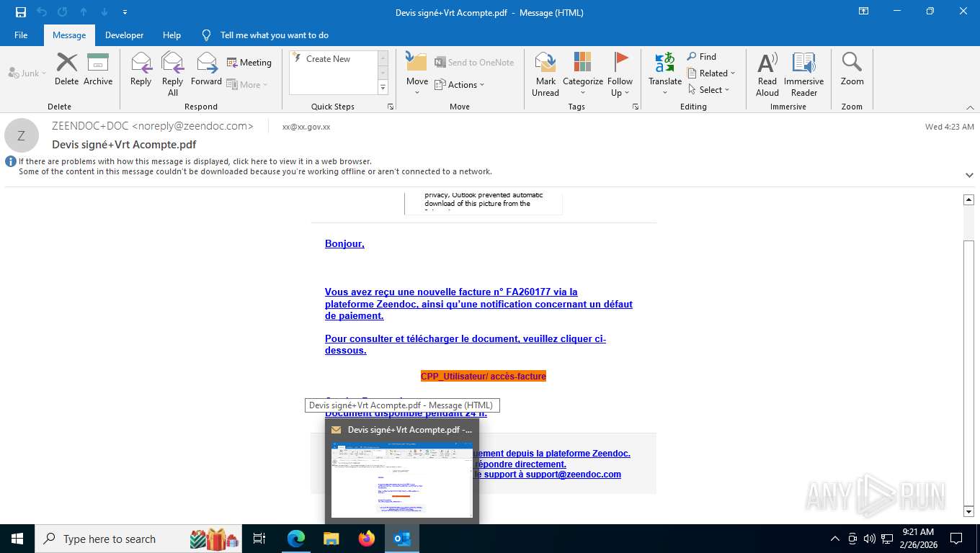Open the Windows Start menu

pos(17,539)
